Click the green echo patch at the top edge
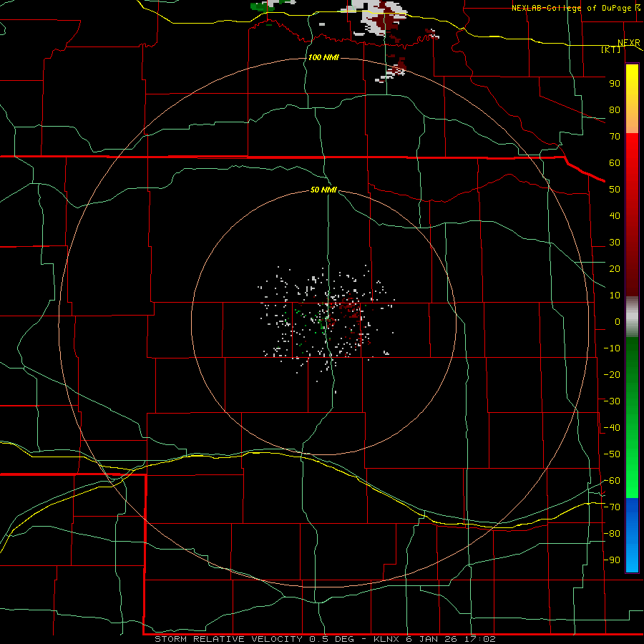Viewport: 644px width, 644px height. [263, 6]
